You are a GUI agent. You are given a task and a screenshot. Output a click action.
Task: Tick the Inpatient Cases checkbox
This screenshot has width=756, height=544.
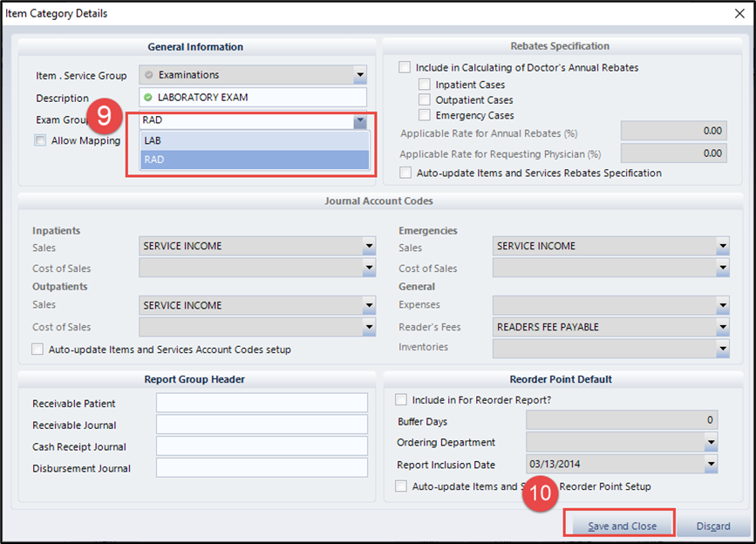tap(424, 85)
